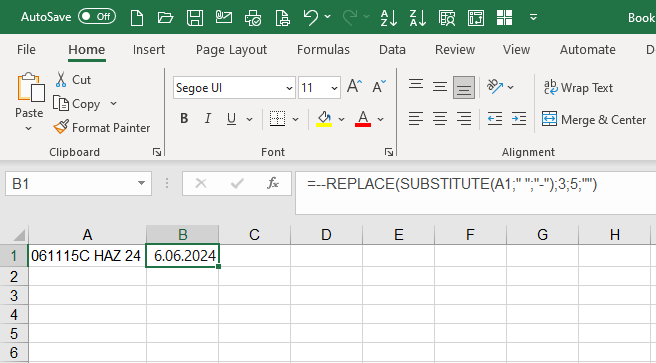Click the Open folder icon in Quick Access

(x=165, y=18)
